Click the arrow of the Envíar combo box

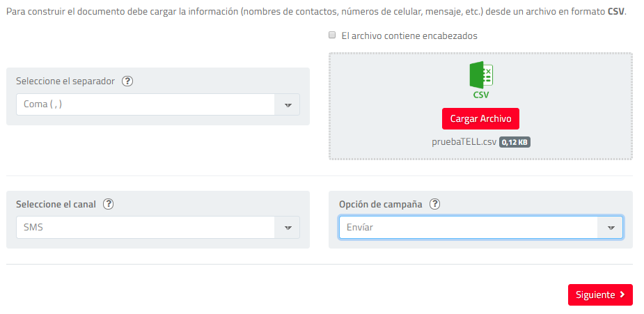(611, 228)
